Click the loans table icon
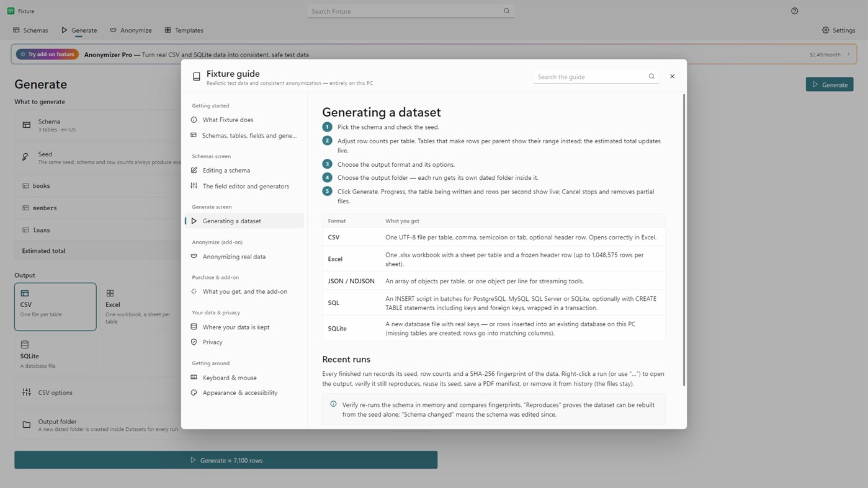Image resolution: width=868 pixels, height=488 pixels. (25, 230)
